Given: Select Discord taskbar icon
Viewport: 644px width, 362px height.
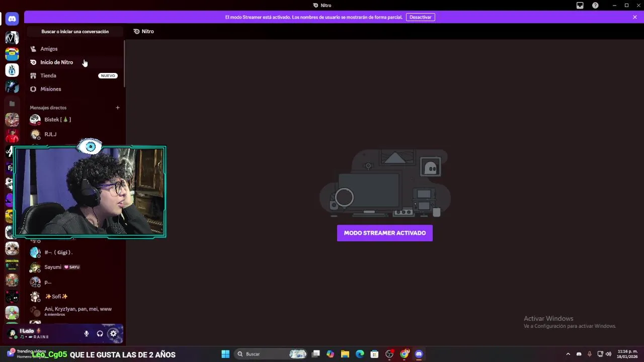Looking at the screenshot, I should pyautogui.click(x=419, y=354).
